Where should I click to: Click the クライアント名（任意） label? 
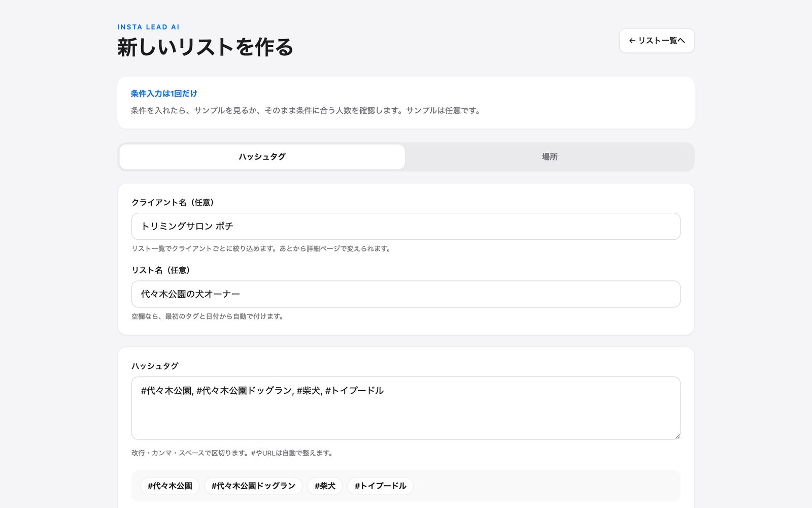click(175, 202)
